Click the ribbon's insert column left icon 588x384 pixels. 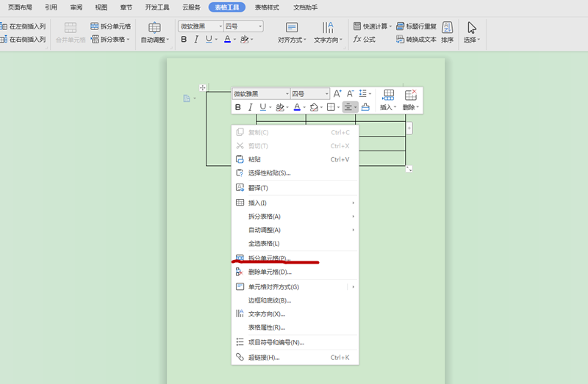[4, 26]
